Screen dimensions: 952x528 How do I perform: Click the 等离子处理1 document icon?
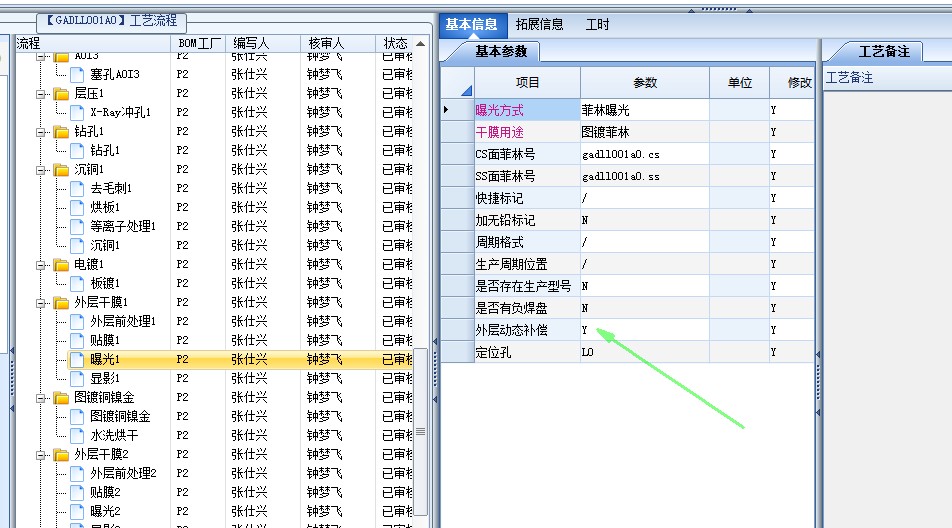77,226
